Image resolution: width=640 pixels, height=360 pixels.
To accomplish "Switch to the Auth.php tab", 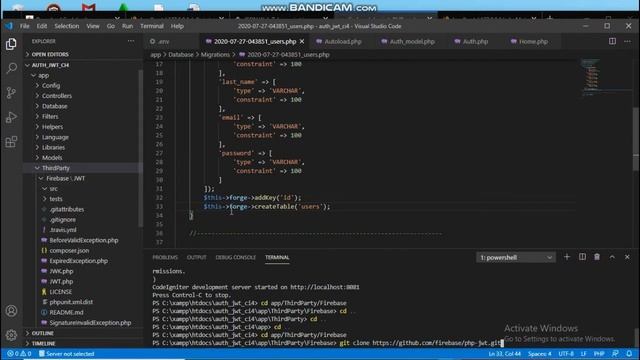I will [475, 41].
